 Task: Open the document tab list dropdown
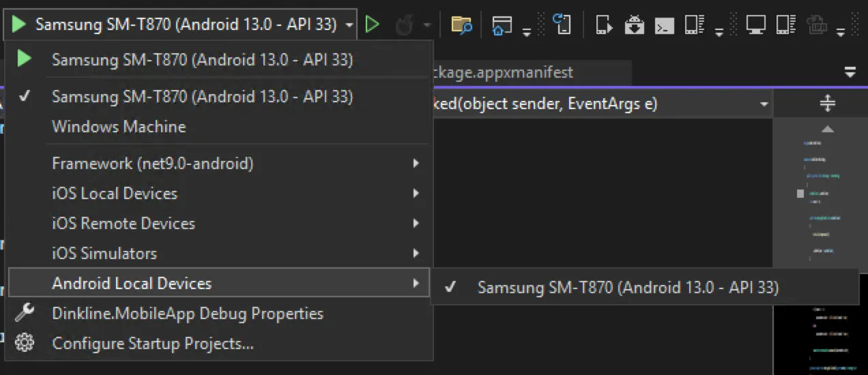(850, 72)
